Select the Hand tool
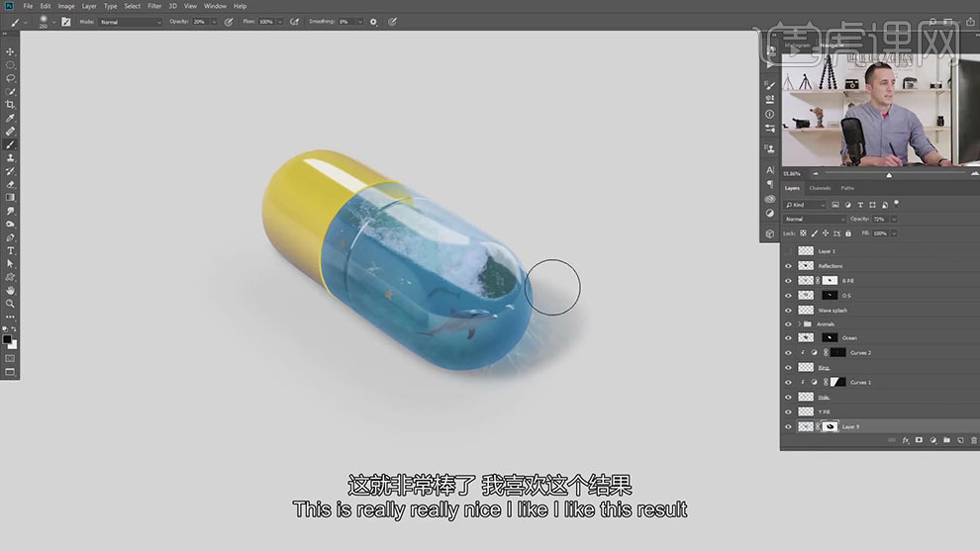This screenshot has width=980, height=551. click(10, 291)
